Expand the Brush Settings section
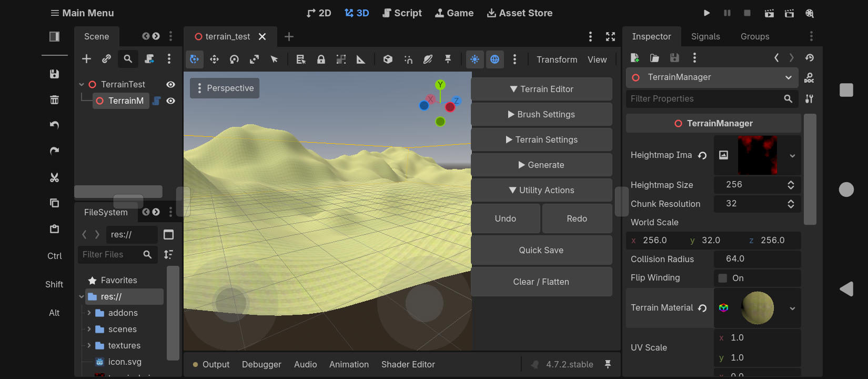The height and width of the screenshot is (379, 868). tap(541, 114)
